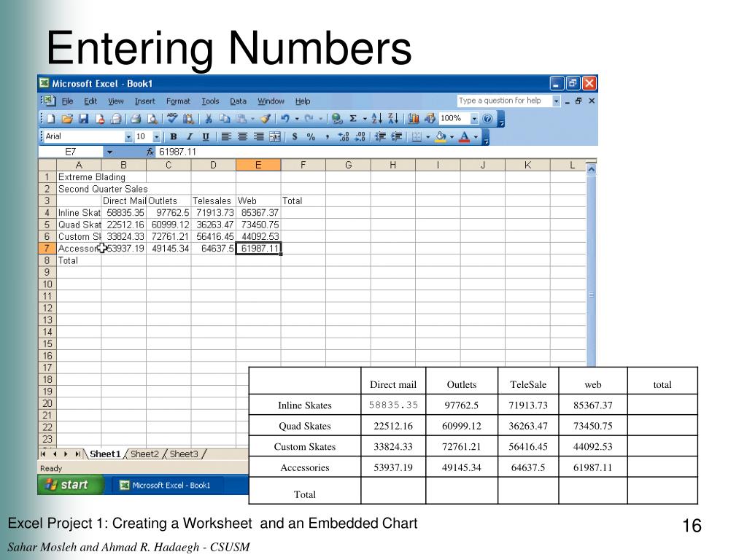
Task: Open the Insert menu
Action: [x=145, y=101]
